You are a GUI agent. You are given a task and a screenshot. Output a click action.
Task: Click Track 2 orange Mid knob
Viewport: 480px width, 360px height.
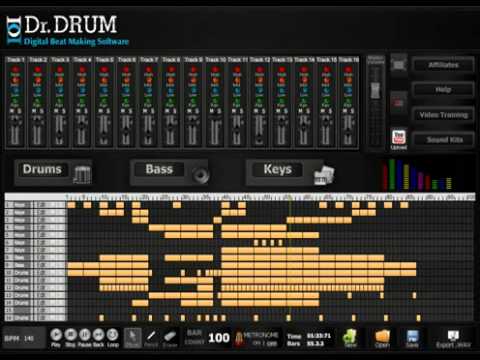37,80
